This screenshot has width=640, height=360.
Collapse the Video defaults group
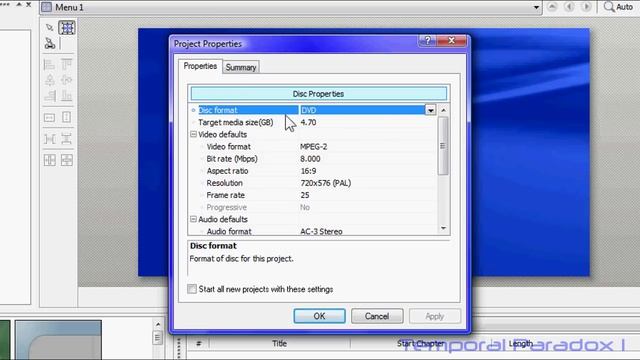(x=193, y=134)
